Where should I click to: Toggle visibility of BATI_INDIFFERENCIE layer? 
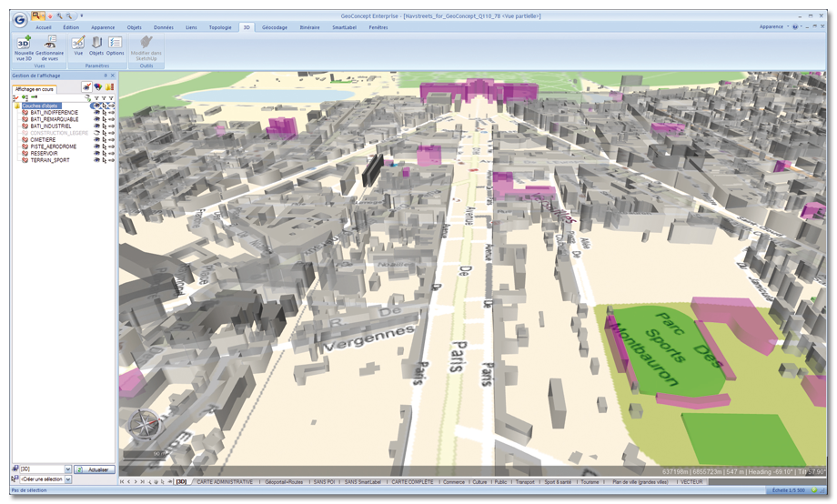point(96,112)
